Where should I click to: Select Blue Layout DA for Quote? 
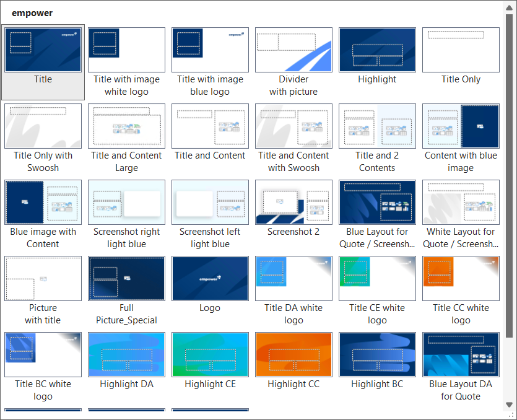(x=461, y=355)
